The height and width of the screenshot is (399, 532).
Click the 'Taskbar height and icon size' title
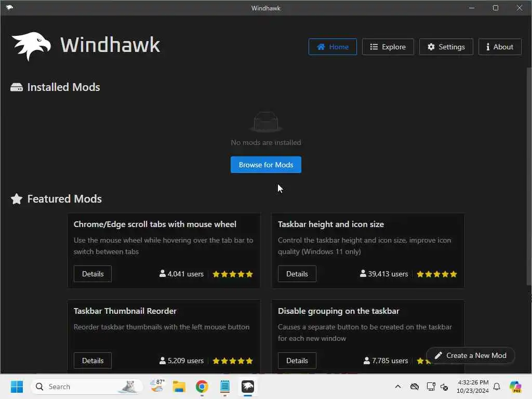331,224
